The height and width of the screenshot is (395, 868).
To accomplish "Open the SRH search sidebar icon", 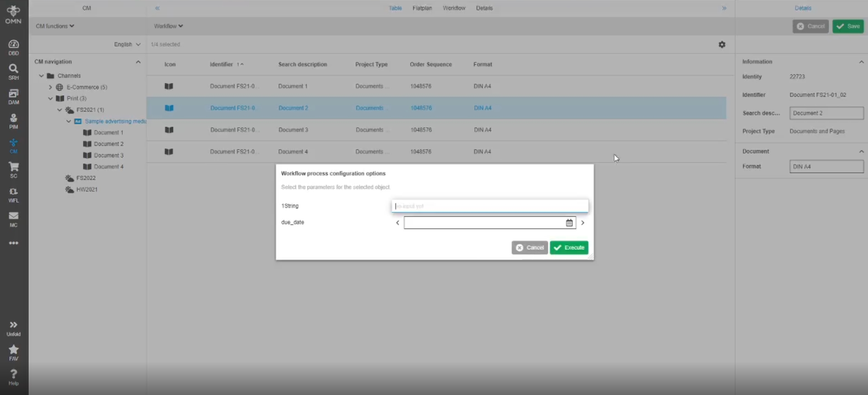I will 14,72.
